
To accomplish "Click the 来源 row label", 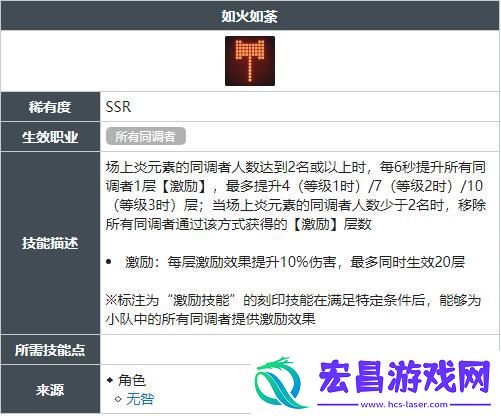I will pos(50,390).
